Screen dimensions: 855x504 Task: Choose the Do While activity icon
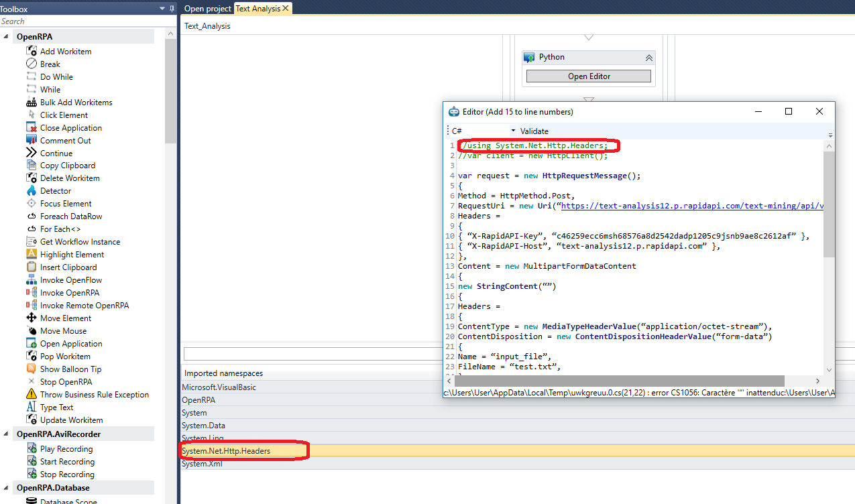[31, 76]
